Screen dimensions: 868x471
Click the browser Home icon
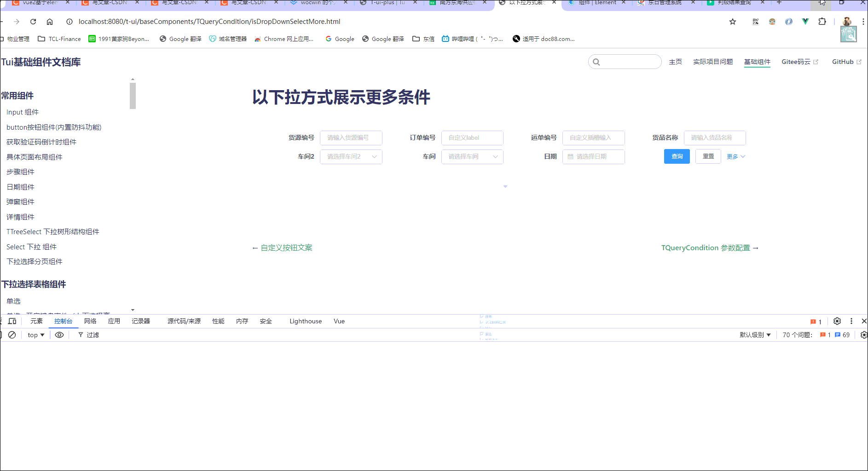point(50,22)
